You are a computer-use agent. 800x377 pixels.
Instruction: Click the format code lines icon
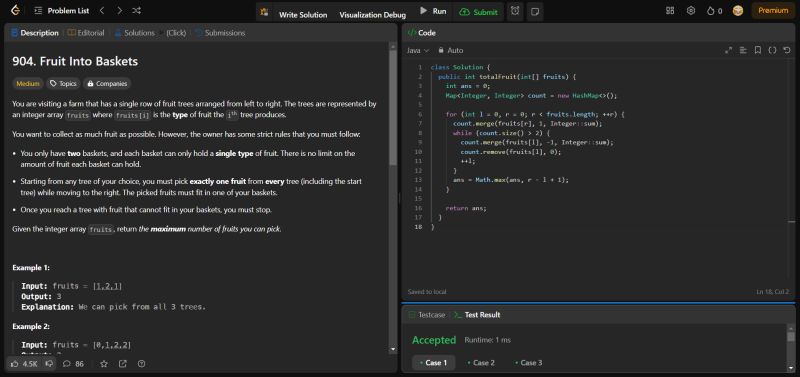coord(743,50)
